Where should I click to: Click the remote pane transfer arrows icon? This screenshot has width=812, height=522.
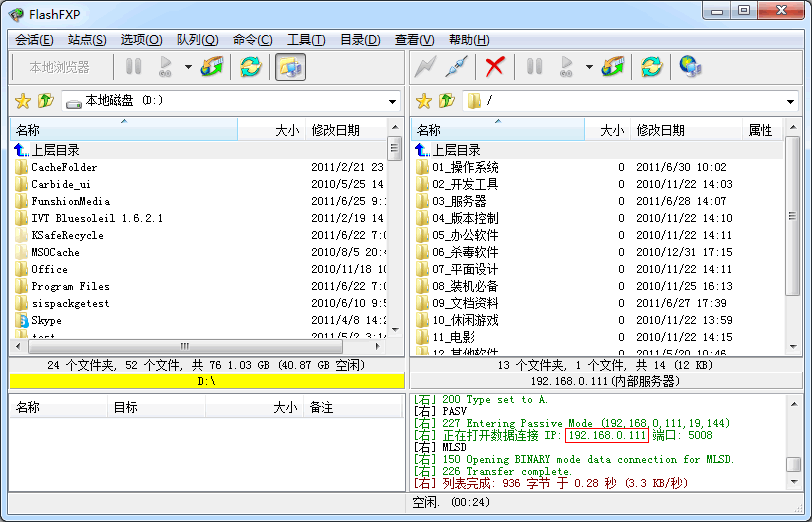click(613, 67)
